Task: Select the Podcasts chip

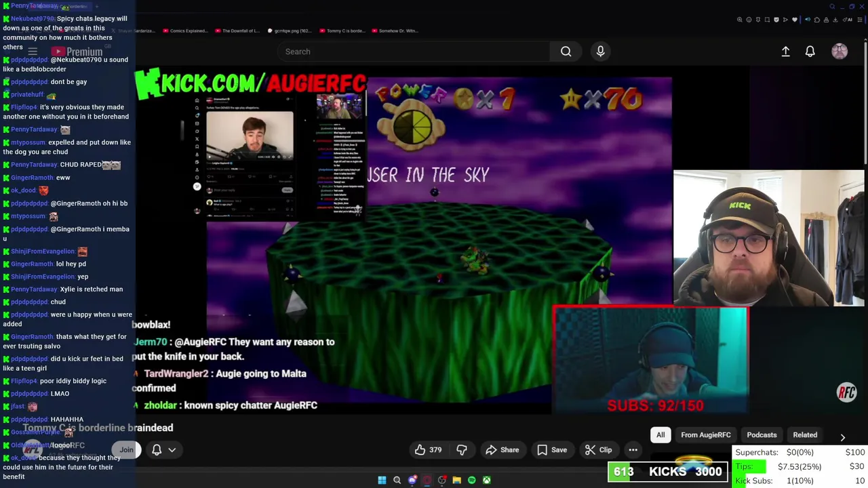Action: click(x=762, y=435)
